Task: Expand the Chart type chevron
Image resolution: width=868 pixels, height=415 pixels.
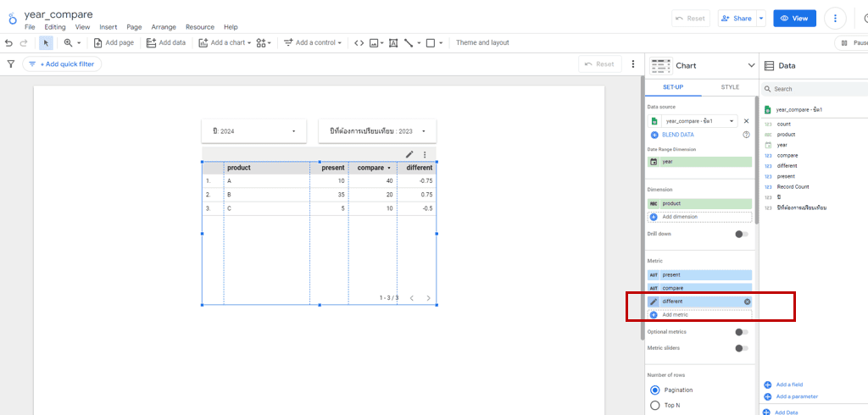Action: (751, 65)
